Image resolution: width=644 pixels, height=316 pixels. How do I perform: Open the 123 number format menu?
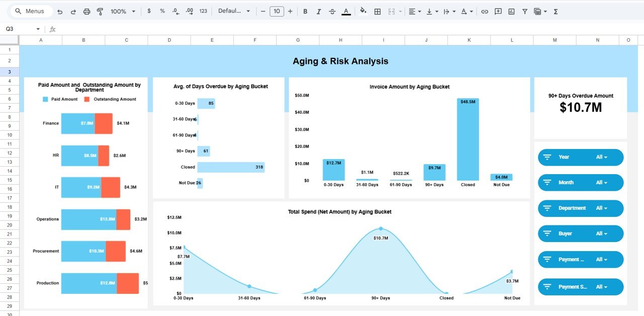[203, 11]
